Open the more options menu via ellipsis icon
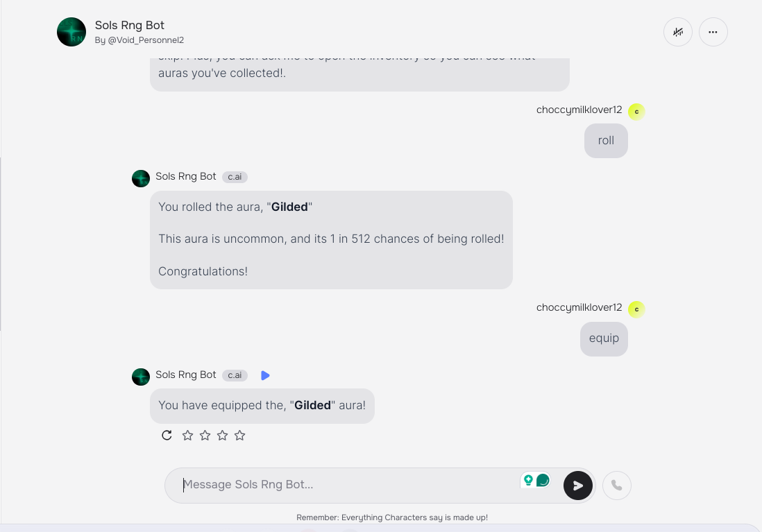762x532 pixels. pyautogui.click(x=713, y=32)
